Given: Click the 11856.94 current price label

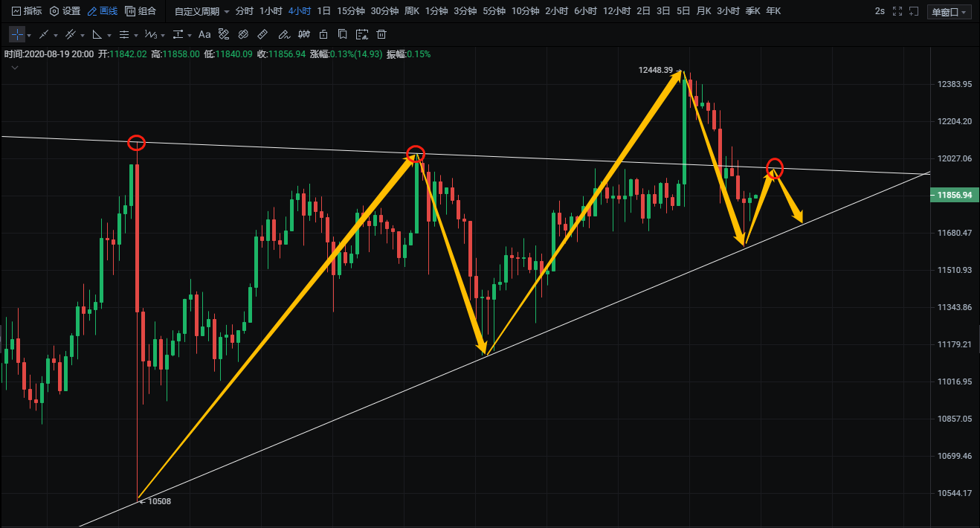Looking at the screenshot, I should point(954,195).
